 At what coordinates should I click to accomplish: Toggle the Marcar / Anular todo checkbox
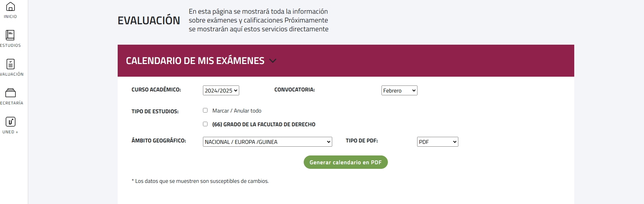(205, 110)
